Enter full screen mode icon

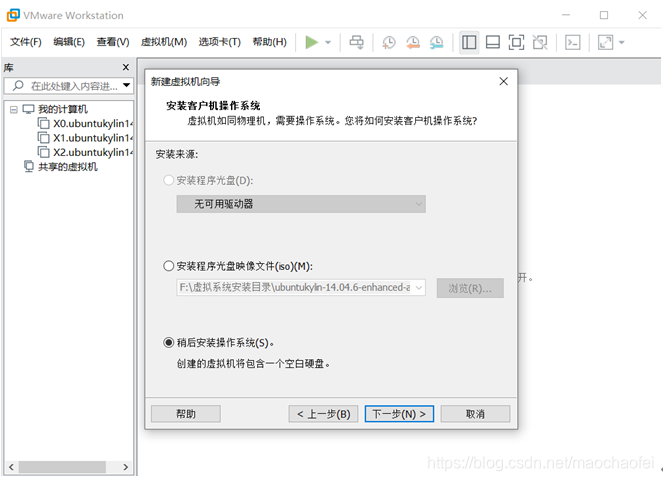pyautogui.click(x=516, y=42)
